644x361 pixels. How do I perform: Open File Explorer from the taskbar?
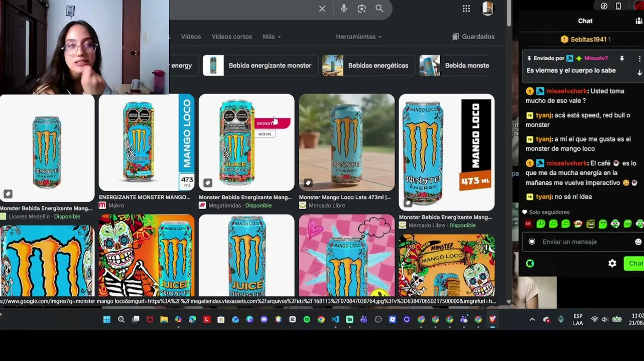click(164, 319)
